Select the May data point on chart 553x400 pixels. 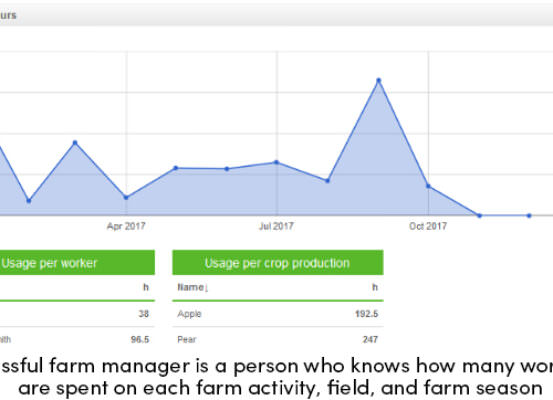pos(176,168)
